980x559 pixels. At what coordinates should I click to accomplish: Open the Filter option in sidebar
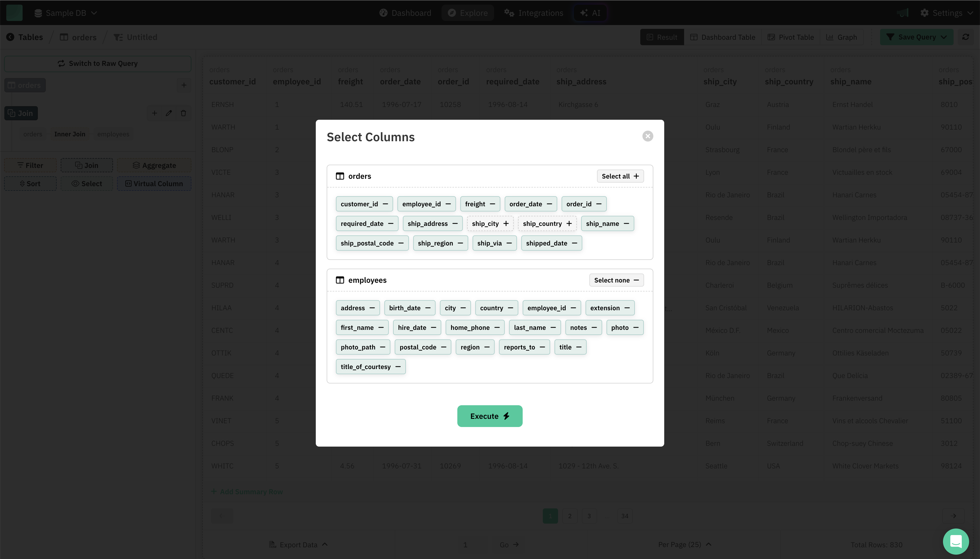pos(30,165)
